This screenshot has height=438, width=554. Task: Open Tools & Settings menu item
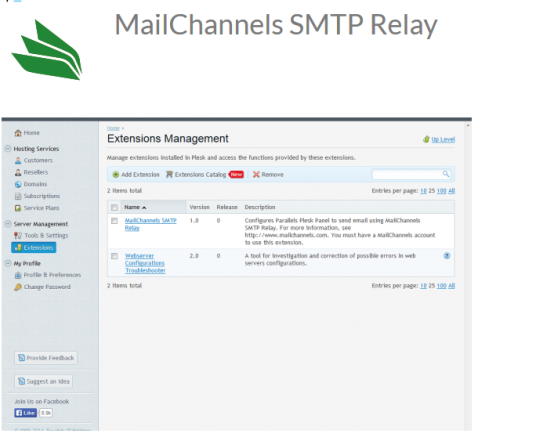[x=41, y=236]
